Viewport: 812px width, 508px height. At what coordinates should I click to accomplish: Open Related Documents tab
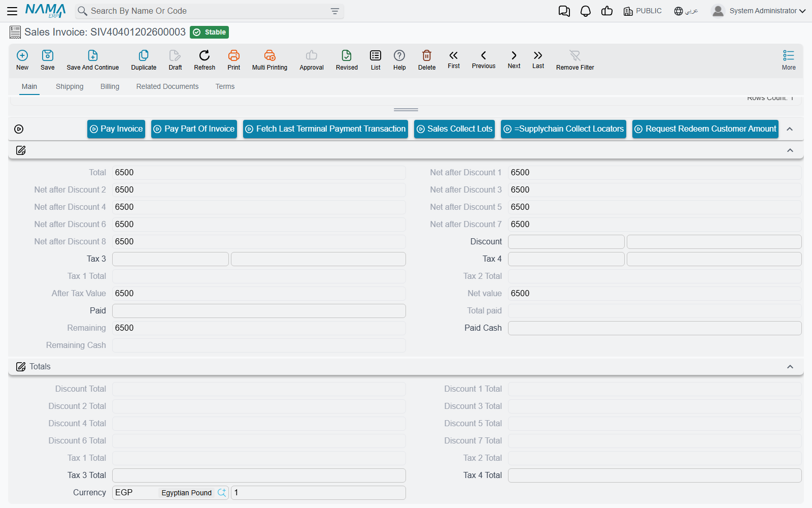[x=167, y=87]
